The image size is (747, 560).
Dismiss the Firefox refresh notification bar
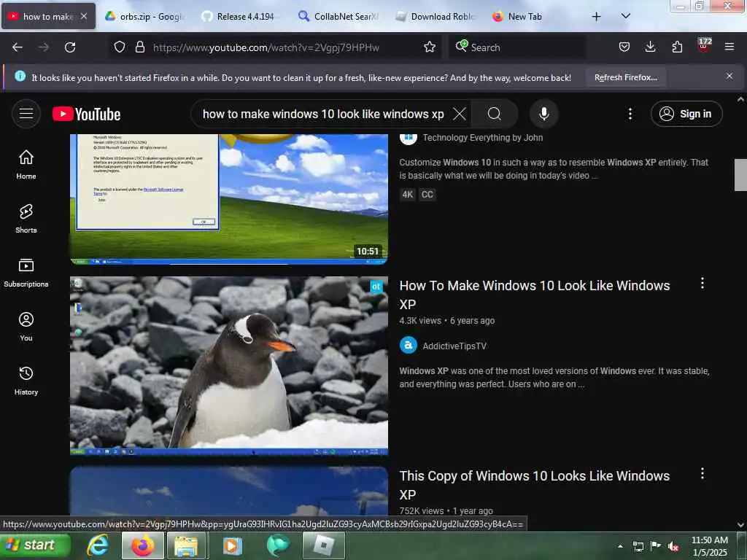point(729,76)
